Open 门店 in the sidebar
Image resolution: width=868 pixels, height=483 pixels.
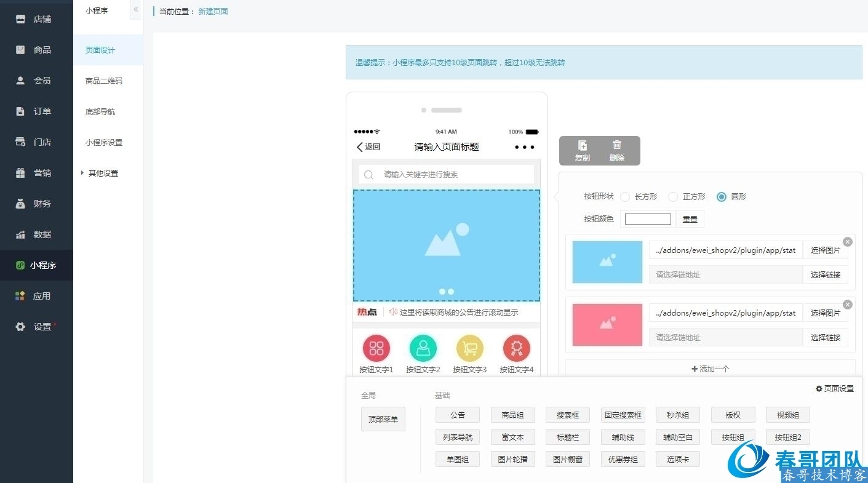[36, 142]
